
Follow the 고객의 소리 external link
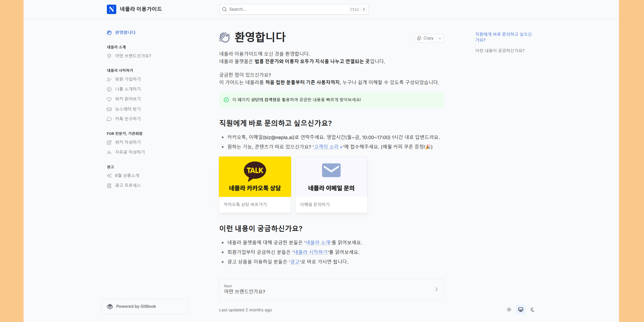click(x=326, y=147)
